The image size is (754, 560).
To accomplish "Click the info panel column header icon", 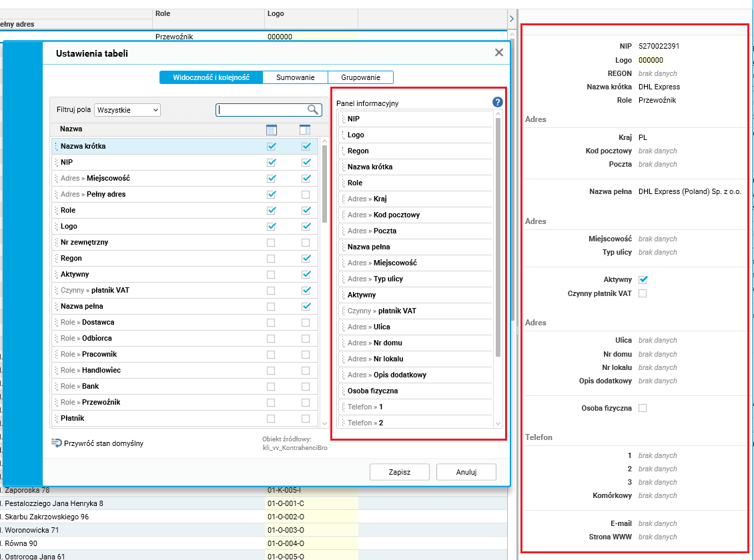I will coord(305,130).
